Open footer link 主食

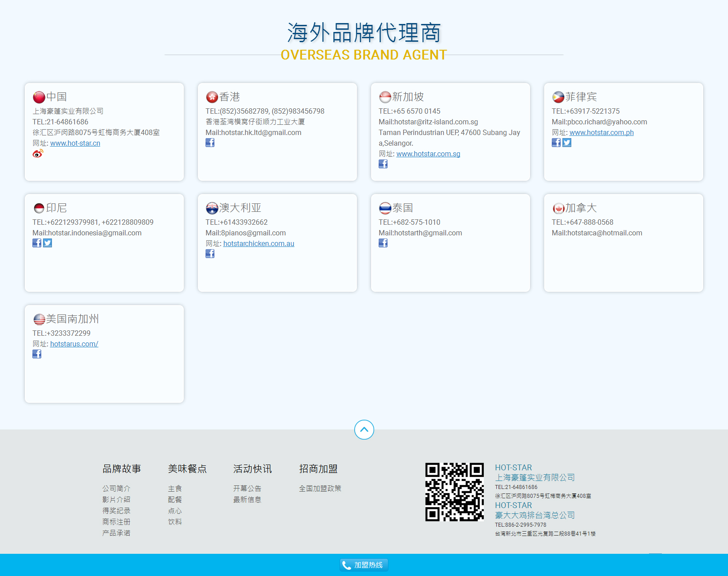click(x=175, y=489)
